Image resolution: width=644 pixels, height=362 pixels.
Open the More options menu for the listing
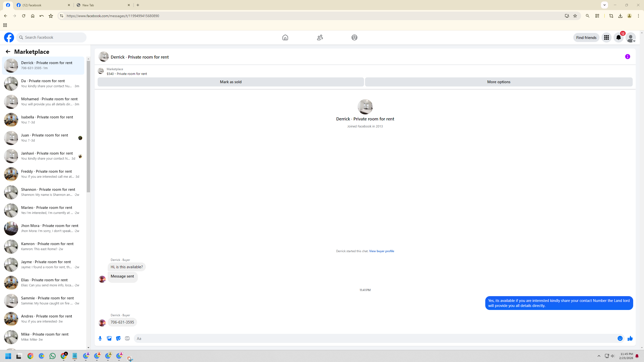click(499, 82)
